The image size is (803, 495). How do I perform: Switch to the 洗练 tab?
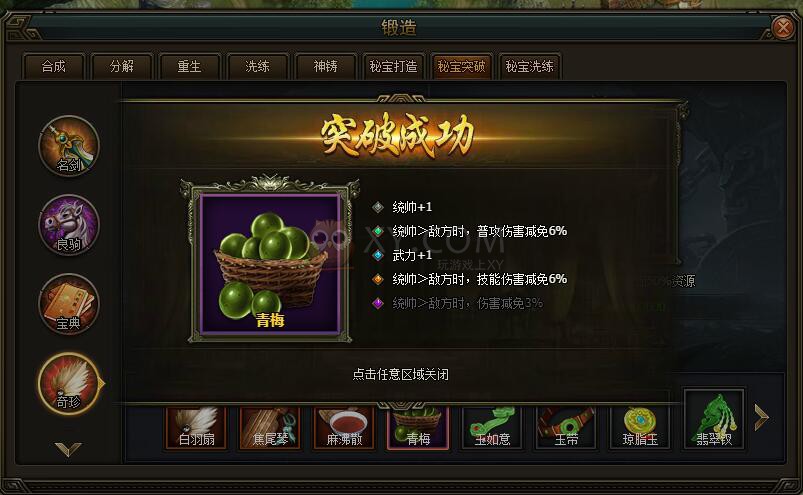[257, 67]
